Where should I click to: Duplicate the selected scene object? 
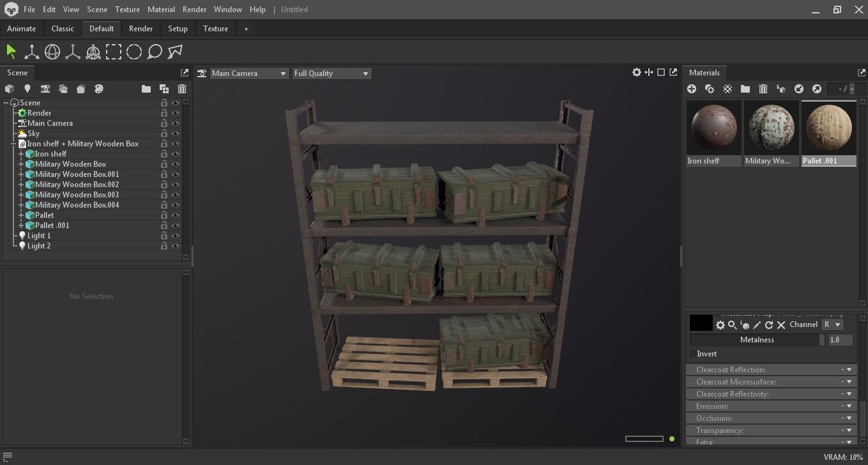[164, 89]
